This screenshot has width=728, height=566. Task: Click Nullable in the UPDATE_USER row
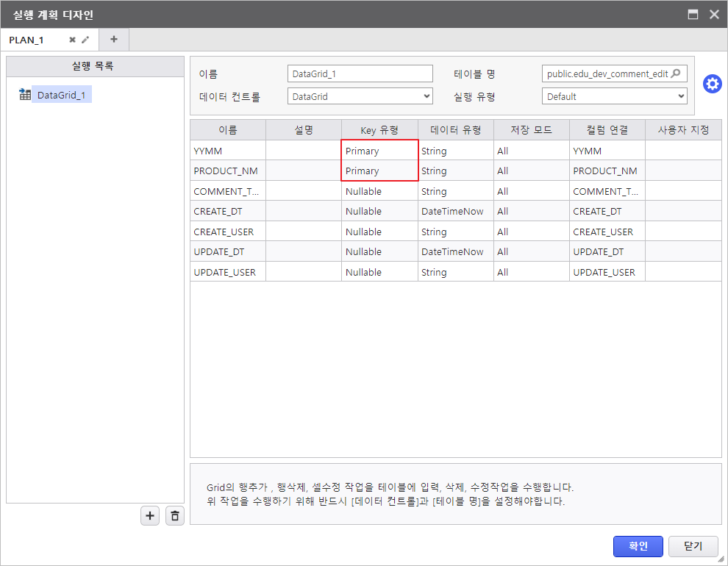pos(379,272)
